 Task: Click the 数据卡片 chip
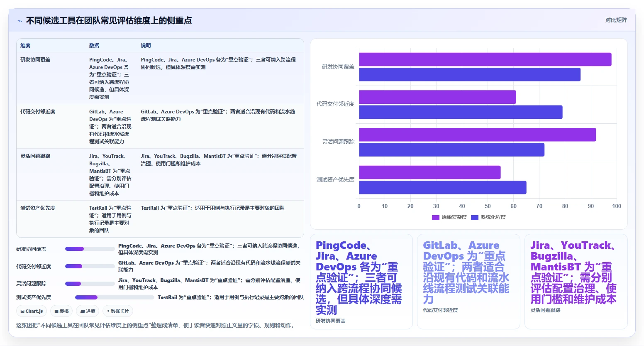click(118, 311)
